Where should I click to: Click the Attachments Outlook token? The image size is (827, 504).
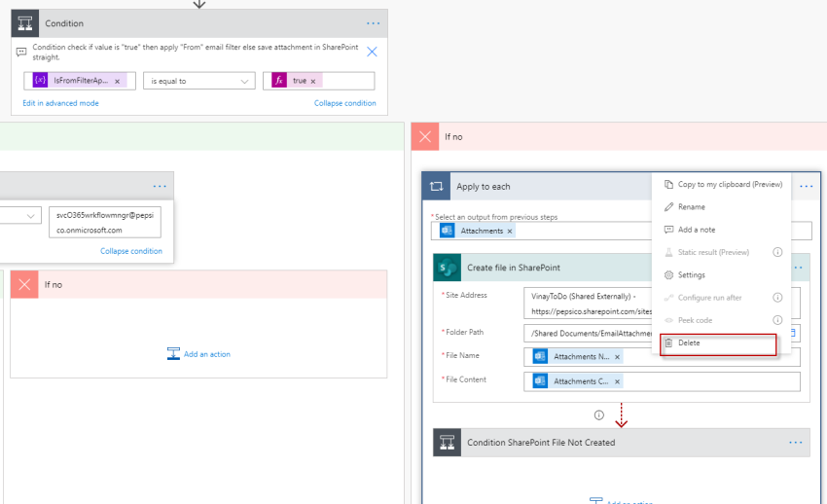(477, 231)
